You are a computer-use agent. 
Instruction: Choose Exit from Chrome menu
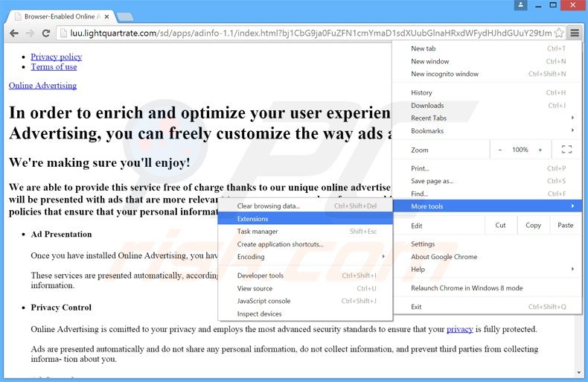[x=488, y=307]
